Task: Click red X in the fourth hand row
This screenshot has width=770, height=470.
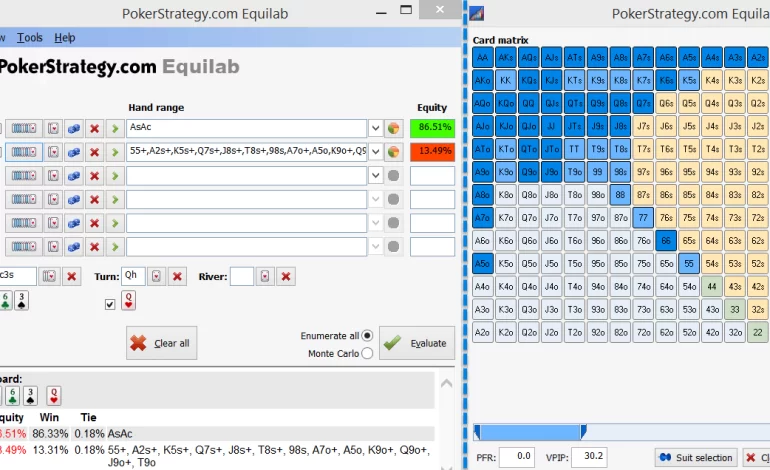Action: (94, 199)
